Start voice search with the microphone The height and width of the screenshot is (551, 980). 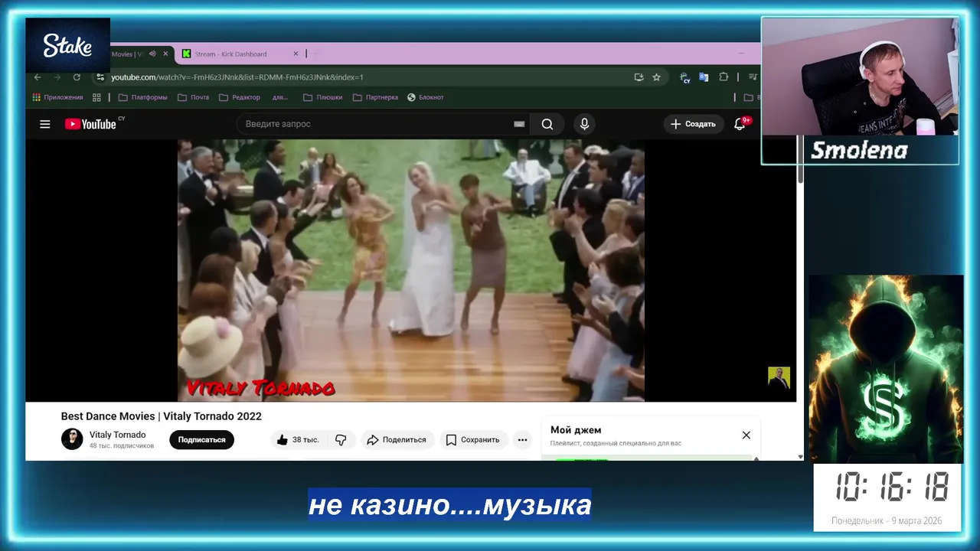click(x=584, y=124)
